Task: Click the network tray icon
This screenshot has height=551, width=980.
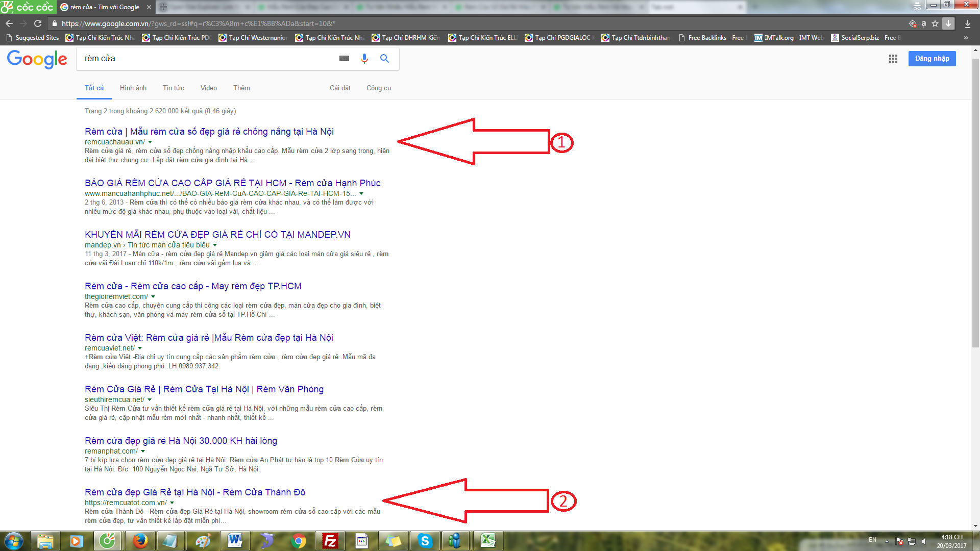Action: (912, 541)
